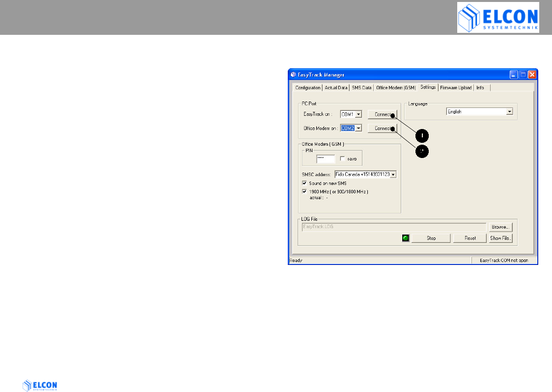Click Connect for the EasyTrack port
This screenshot has height=392, width=552.
point(382,114)
